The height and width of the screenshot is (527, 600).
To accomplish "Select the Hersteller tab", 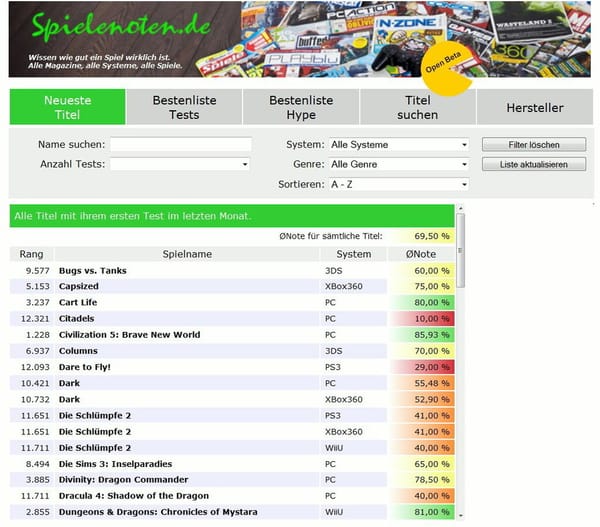I will pos(534,107).
